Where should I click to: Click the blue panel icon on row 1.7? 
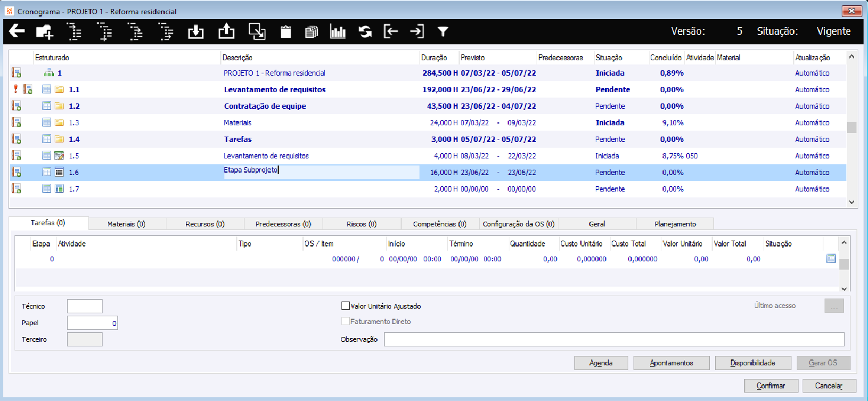pos(59,189)
